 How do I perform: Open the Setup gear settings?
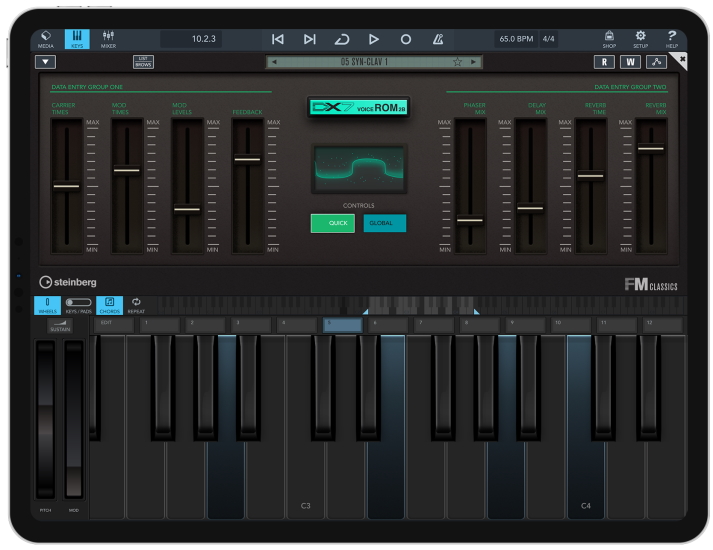click(x=640, y=38)
